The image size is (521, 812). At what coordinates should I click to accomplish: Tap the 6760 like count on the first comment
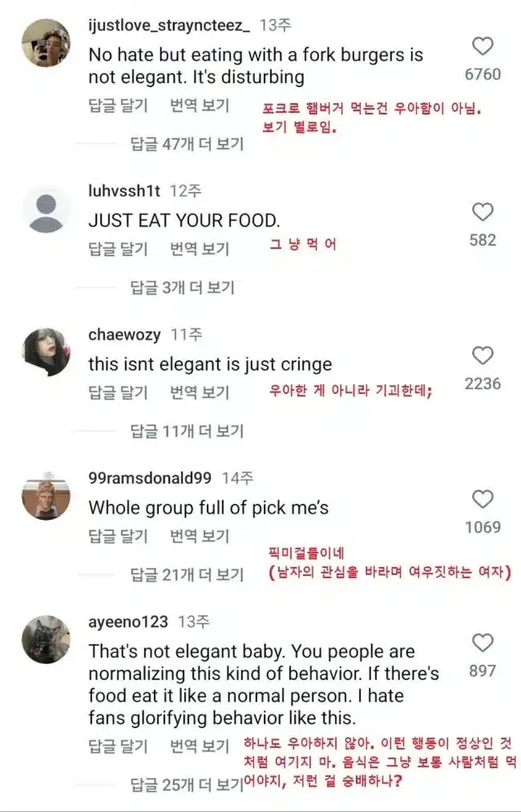tap(483, 72)
